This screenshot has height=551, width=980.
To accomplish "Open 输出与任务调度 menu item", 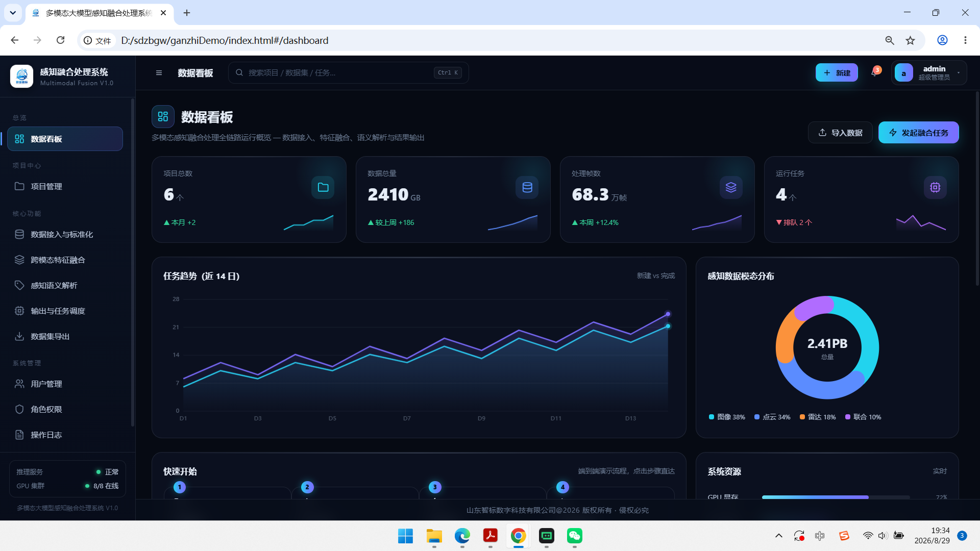I will click(x=65, y=311).
